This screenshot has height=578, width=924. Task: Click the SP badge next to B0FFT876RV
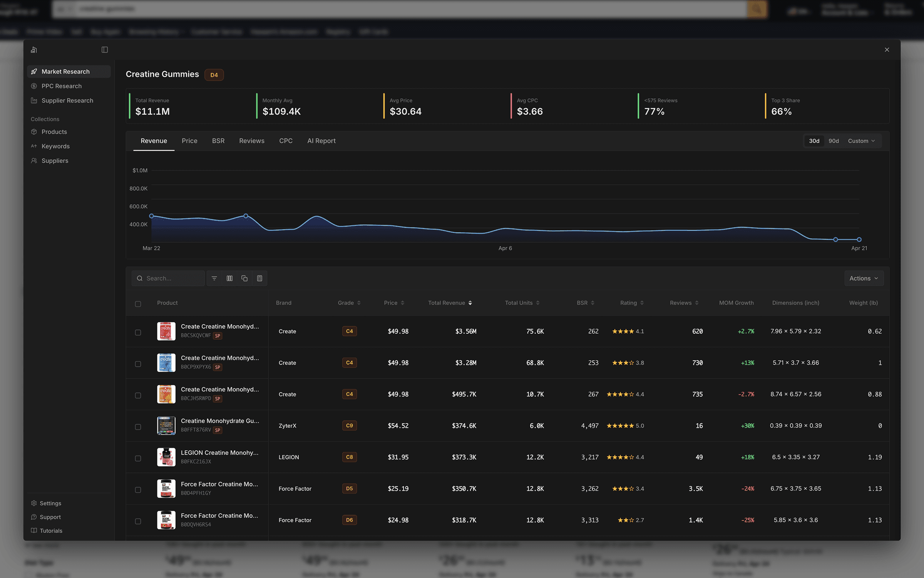pyautogui.click(x=218, y=430)
